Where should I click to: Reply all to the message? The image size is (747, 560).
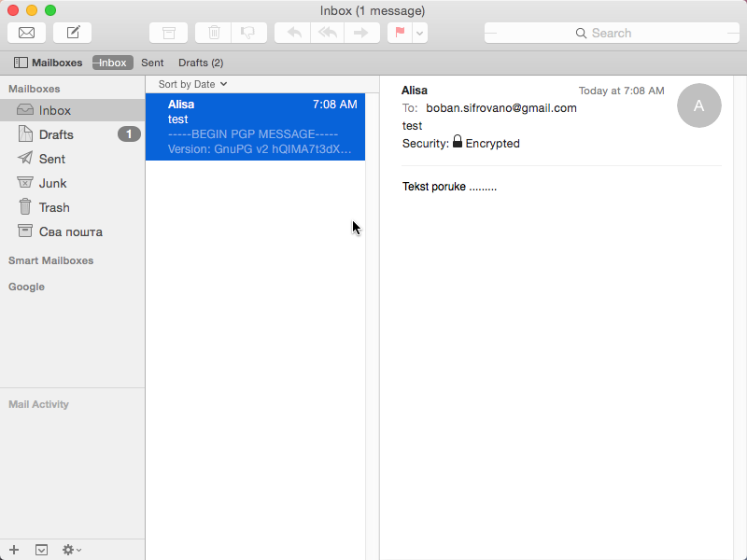click(x=328, y=33)
